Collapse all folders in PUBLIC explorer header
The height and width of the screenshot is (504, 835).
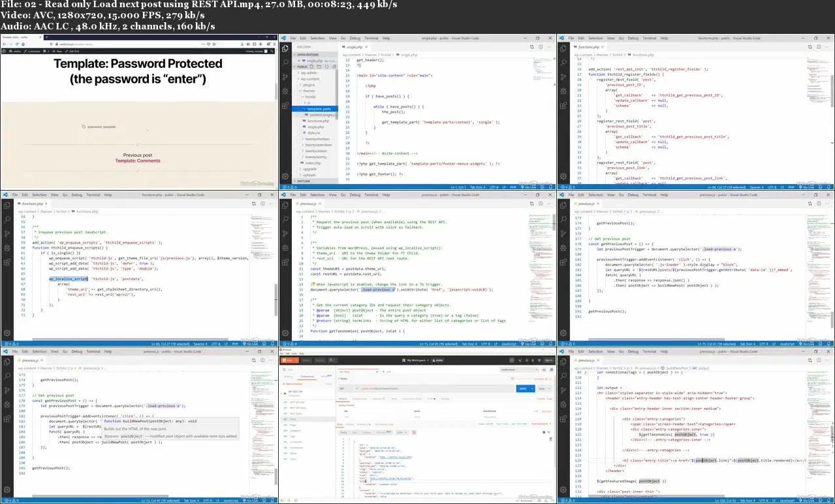pos(335,67)
